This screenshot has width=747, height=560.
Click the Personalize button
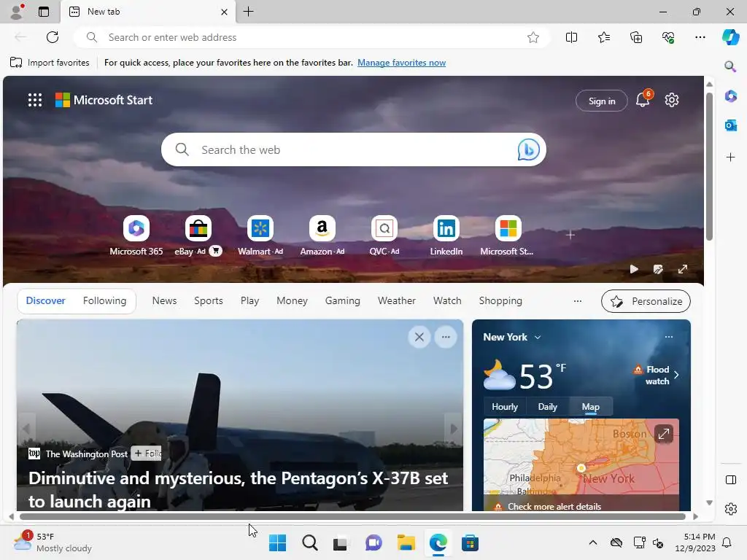pyautogui.click(x=646, y=301)
